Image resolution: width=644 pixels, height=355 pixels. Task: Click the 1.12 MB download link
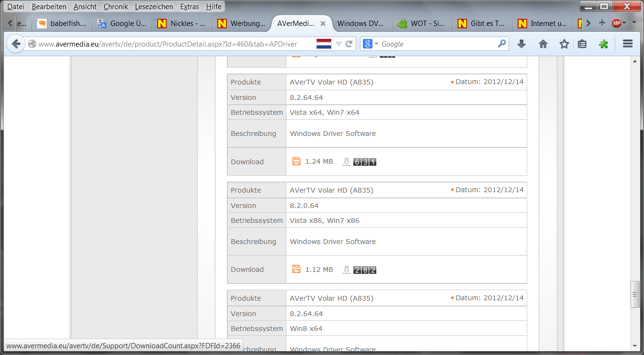coord(319,269)
